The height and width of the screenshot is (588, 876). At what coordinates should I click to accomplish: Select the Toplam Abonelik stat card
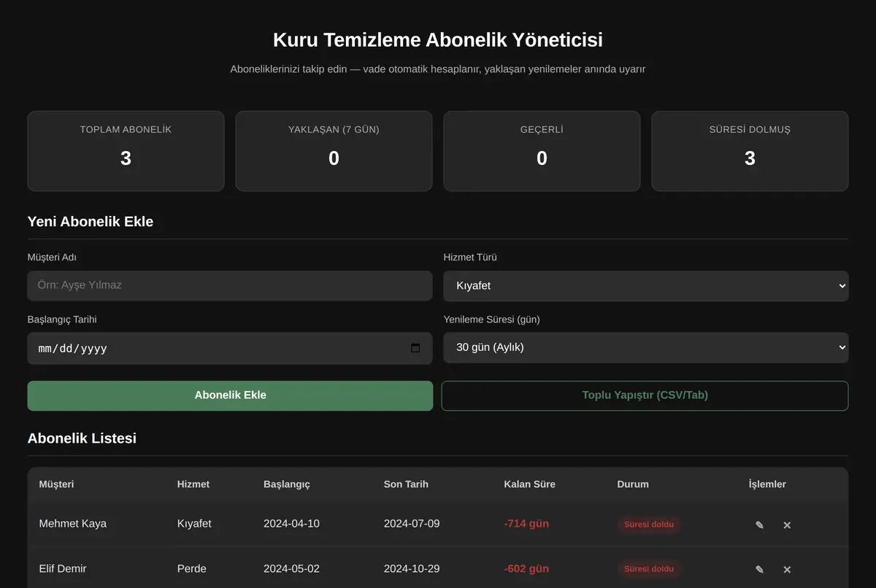tap(126, 151)
